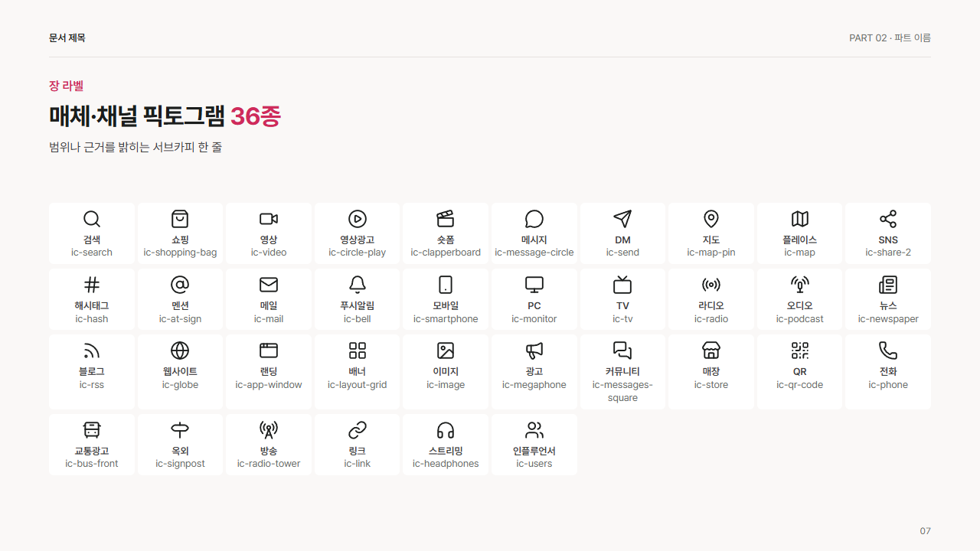This screenshot has height=551, width=980.
Task: Click the QR code icon
Action: [800, 351]
